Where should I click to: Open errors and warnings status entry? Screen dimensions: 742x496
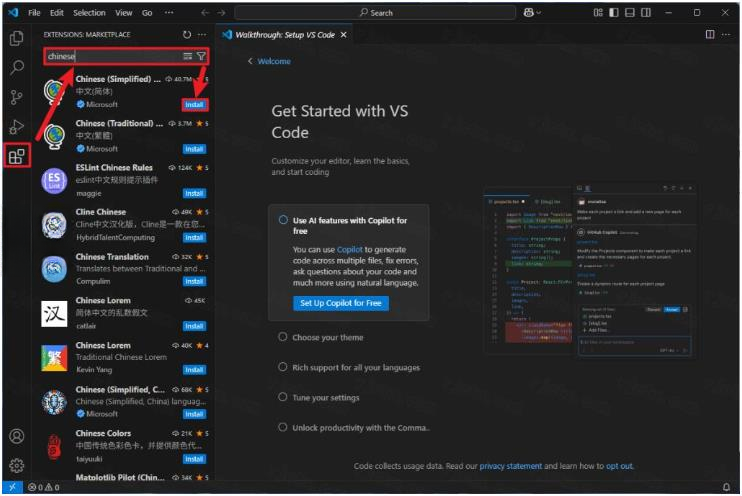pos(44,487)
